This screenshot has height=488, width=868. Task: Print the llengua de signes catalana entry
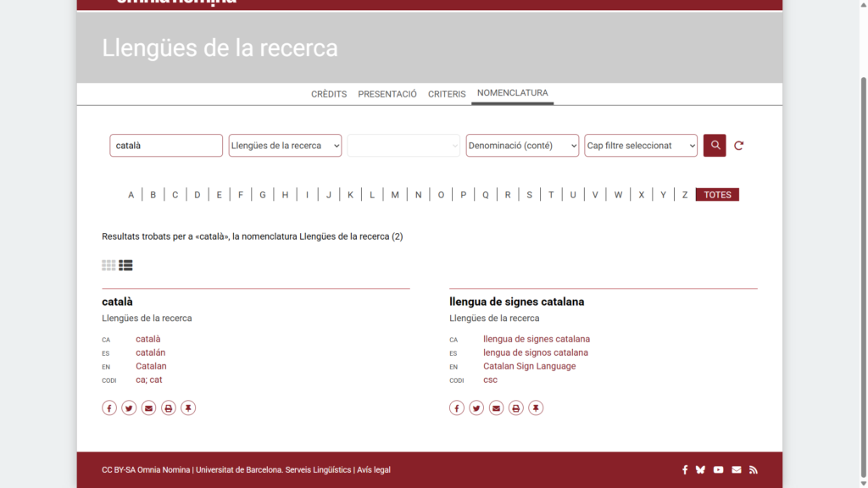515,408
